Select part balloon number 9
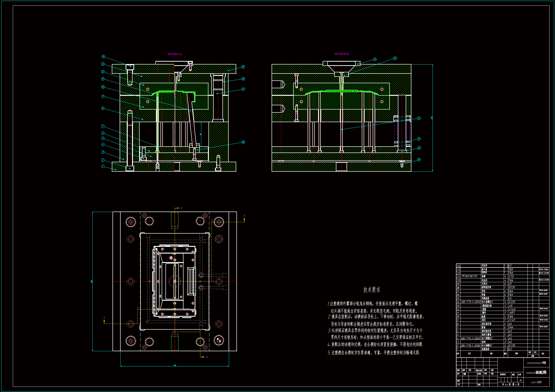Image resolution: width=555 pixels, height=392 pixels. click(103, 96)
